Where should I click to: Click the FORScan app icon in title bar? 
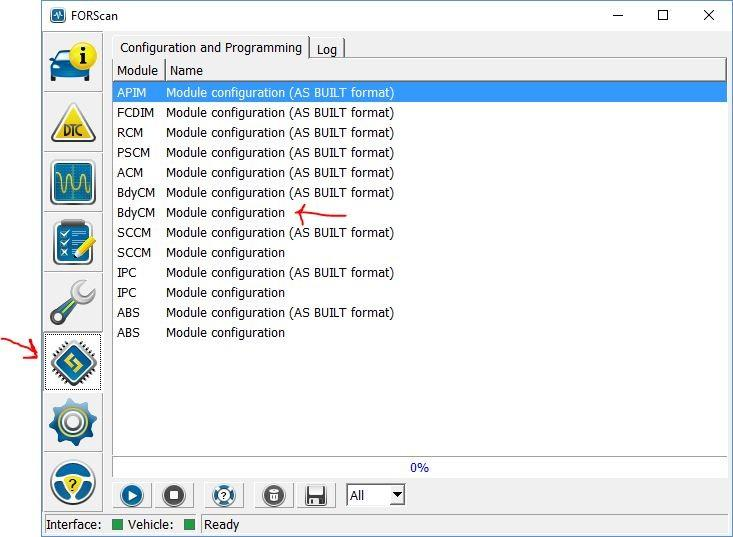point(58,15)
